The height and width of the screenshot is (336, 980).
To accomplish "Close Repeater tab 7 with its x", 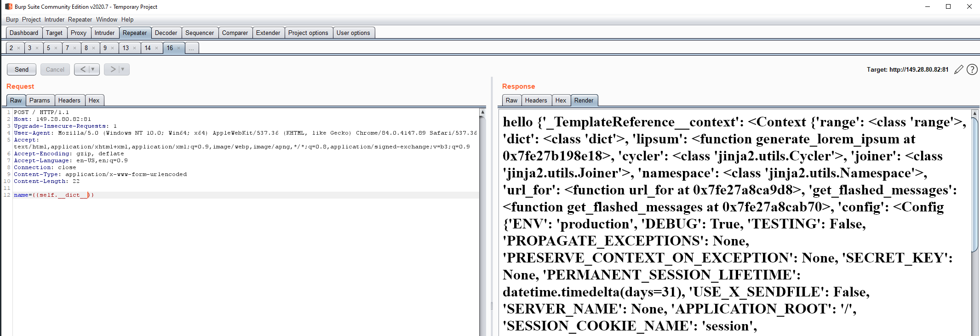I will (x=75, y=48).
